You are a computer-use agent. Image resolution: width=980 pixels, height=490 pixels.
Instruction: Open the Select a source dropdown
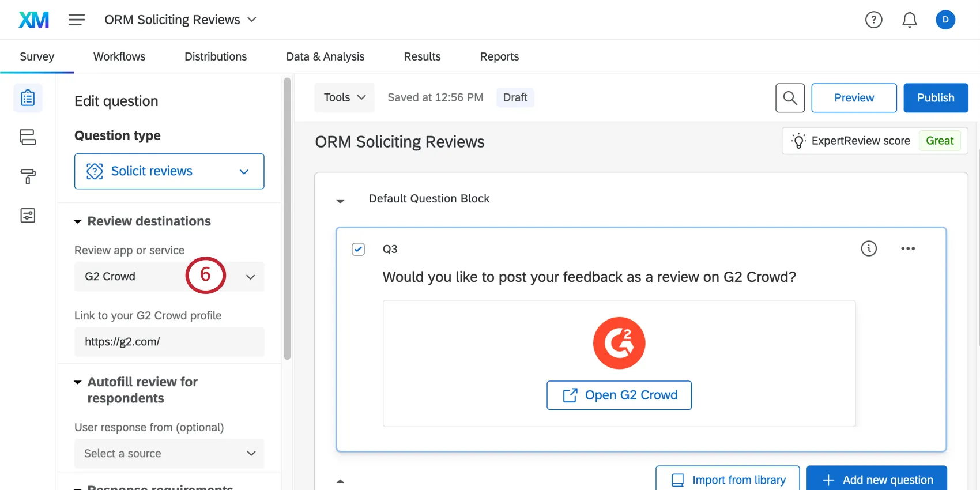(x=169, y=454)
